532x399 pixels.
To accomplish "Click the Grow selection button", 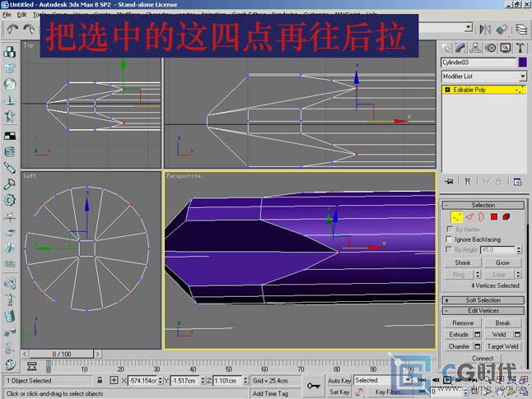I will point(503,262).
